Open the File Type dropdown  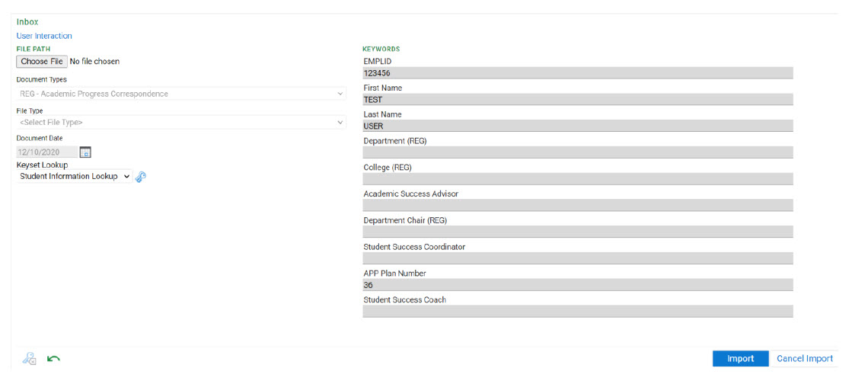tap(181, 122)
